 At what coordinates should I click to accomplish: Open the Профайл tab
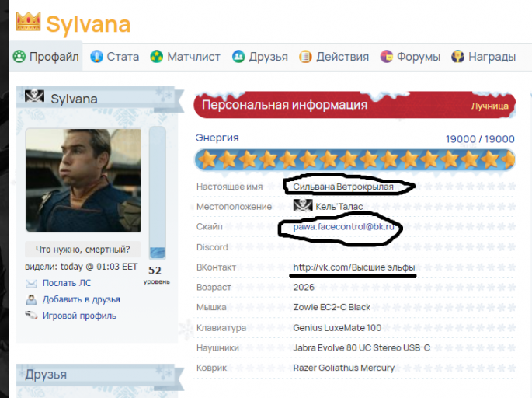(x=46, y=57)
